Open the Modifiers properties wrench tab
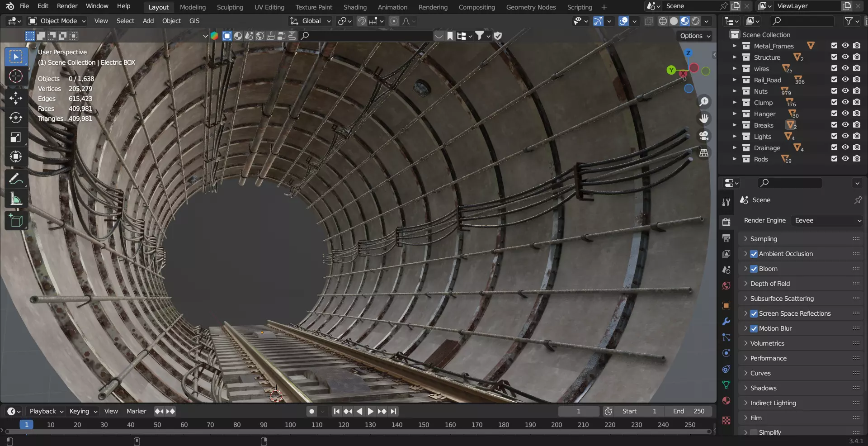 point(726,321)
